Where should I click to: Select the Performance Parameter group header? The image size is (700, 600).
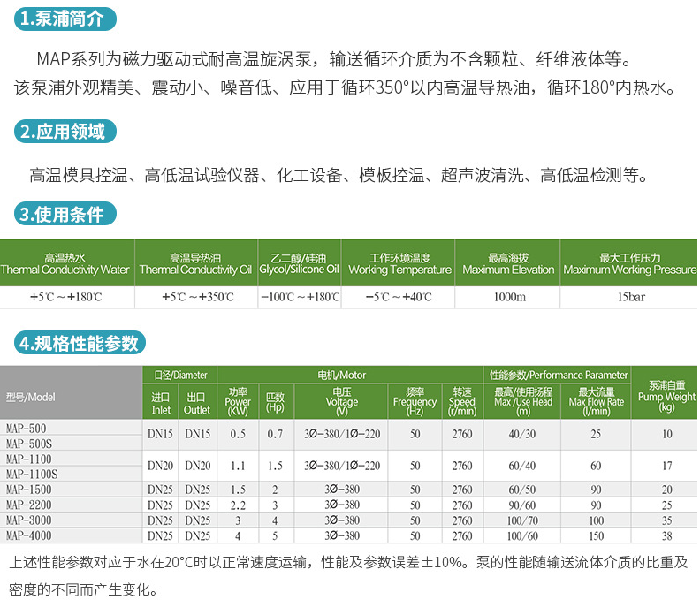558,375
